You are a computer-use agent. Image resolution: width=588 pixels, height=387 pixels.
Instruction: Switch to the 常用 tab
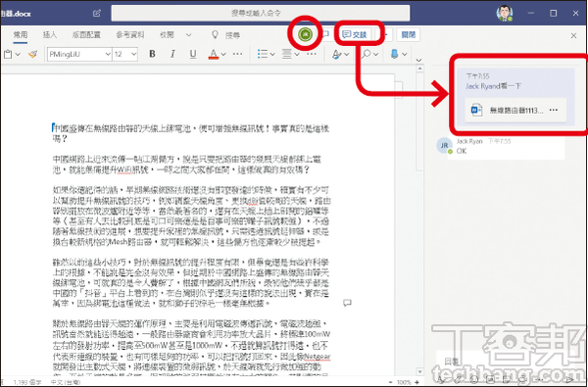21,35
